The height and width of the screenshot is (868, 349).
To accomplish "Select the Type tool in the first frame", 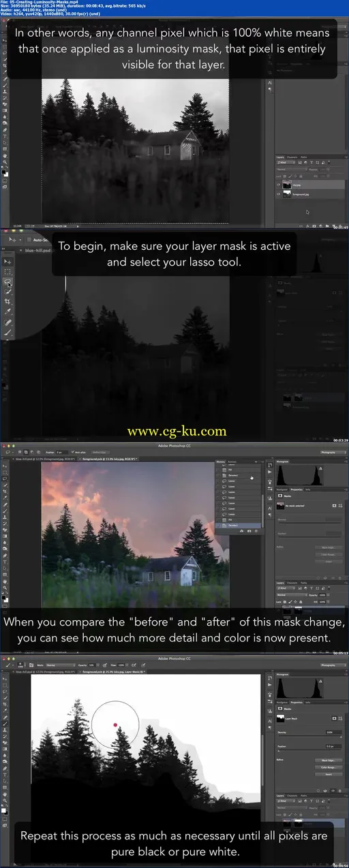I will [5, 136].
